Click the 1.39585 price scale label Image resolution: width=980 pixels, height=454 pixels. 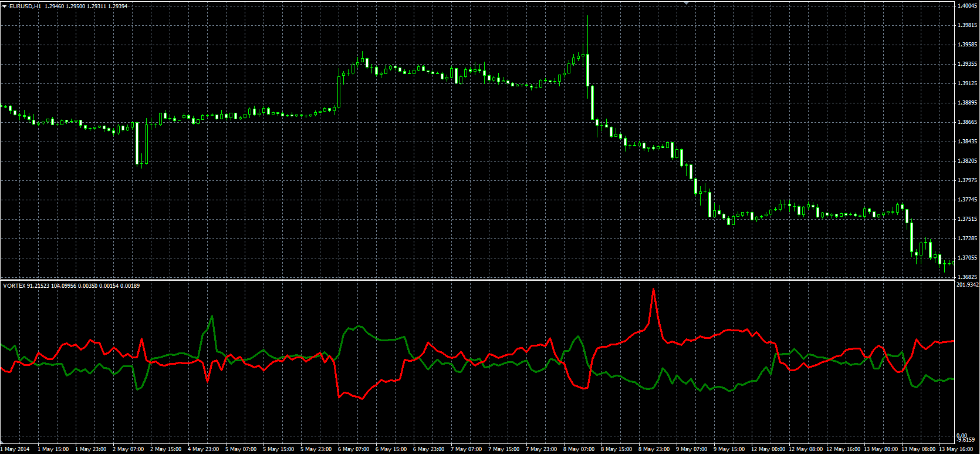967,45
